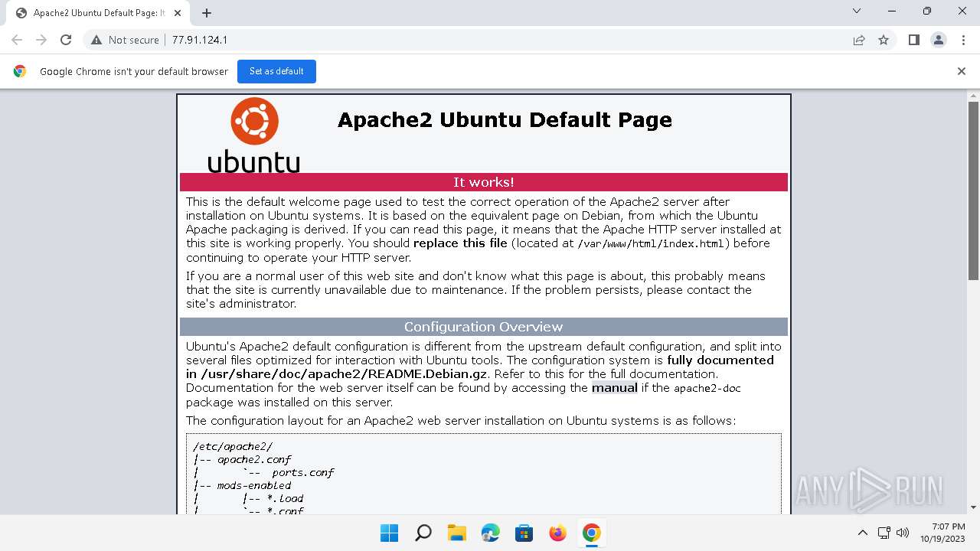Open Microsoft Store from the taskbar
This screenshot has height=551, width=980.
click(x=524, y=533)
